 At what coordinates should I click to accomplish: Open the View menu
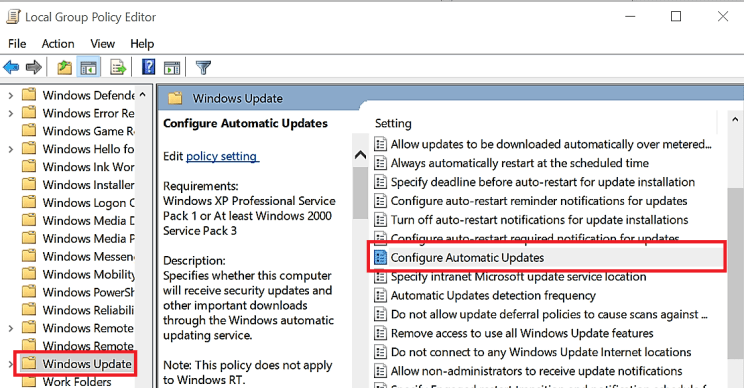click(102, 44)
